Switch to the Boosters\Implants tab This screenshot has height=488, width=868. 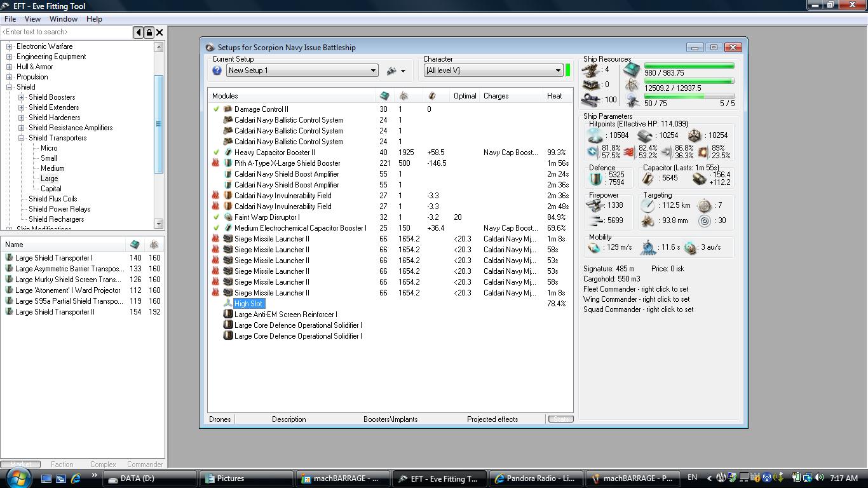391,419
